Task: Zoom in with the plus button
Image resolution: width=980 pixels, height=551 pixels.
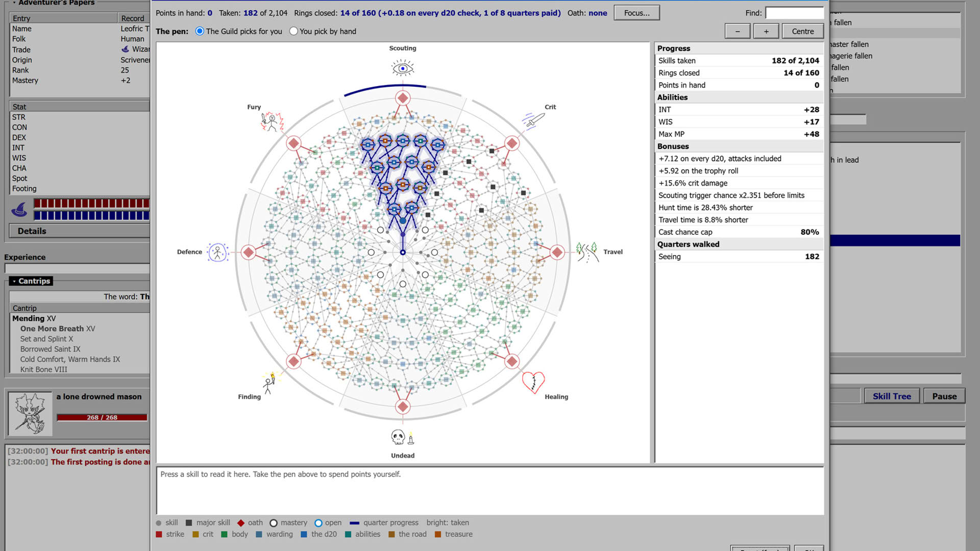Action: point(766,31)
